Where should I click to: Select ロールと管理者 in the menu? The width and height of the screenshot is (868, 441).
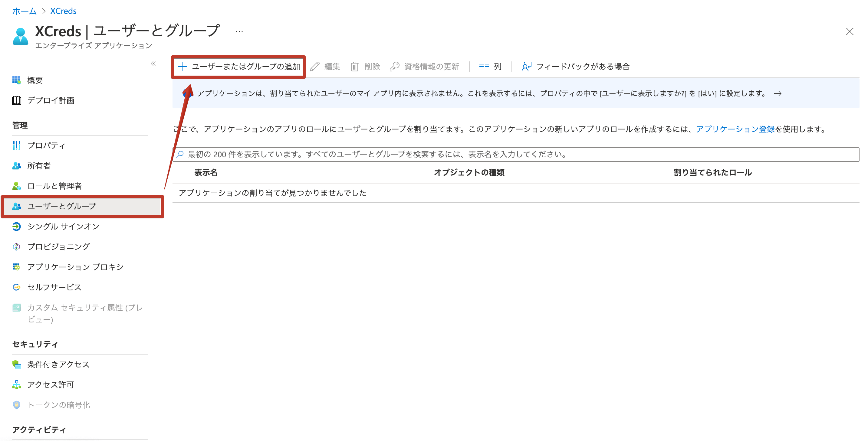click(x=54, y=186)
